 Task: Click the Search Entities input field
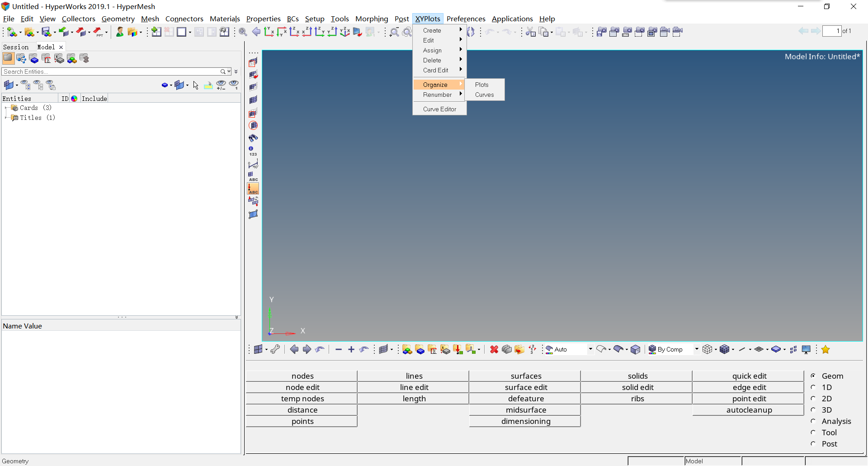point(111,71)
